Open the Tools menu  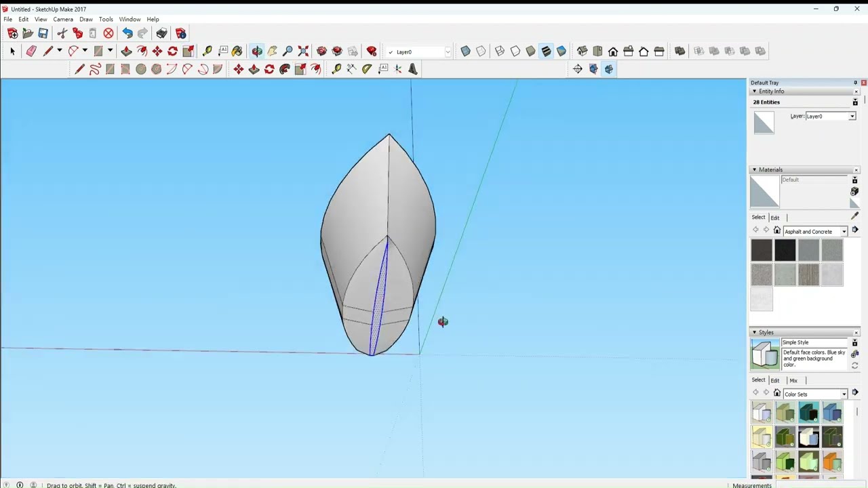106,19
